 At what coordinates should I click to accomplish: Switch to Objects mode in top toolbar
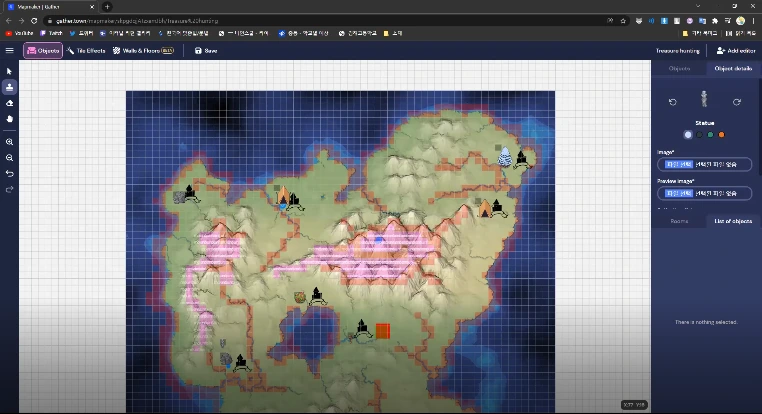[x=43, y=51]
